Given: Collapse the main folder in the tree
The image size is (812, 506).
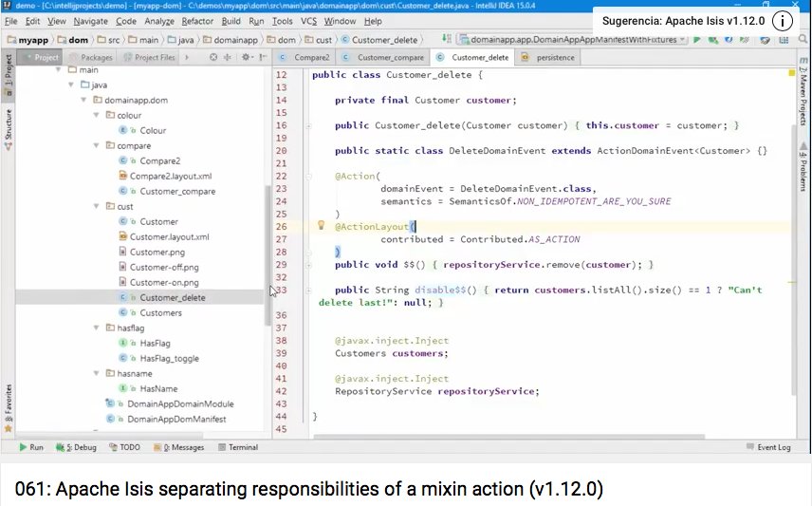Looking at the screenshot, I should 59,69.
